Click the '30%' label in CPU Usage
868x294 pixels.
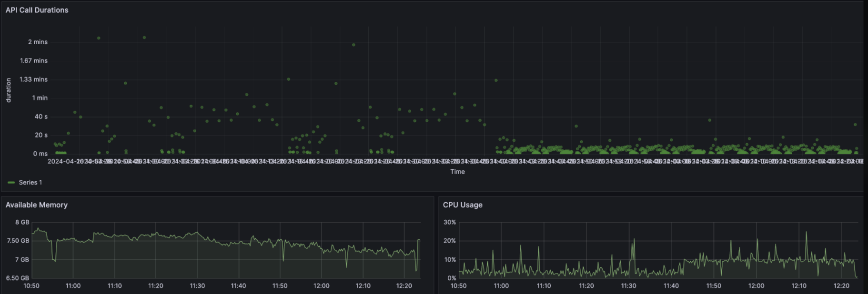coord(450,222)
